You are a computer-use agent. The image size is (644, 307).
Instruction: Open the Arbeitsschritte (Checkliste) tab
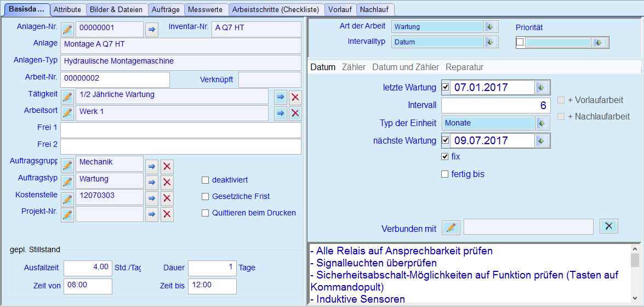(276, 9)
